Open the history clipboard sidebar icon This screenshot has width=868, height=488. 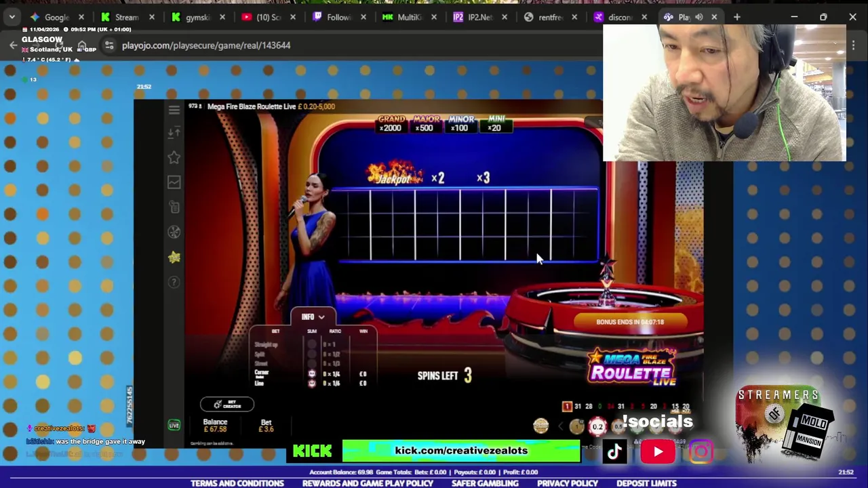pos(174,207)
